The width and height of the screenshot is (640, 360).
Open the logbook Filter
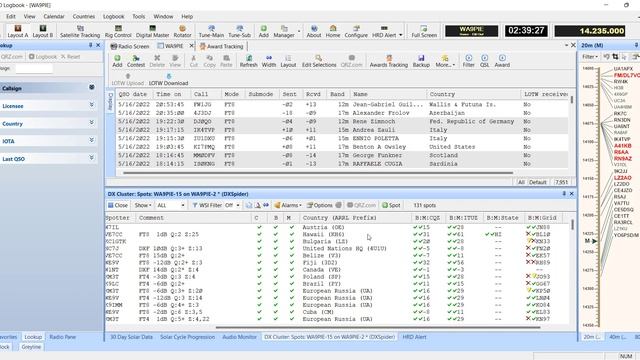click(x=469, y=61)
